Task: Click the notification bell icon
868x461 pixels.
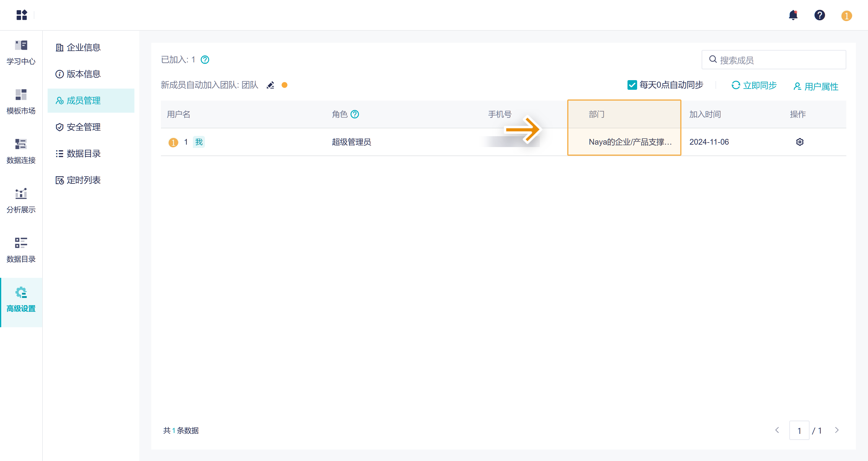Action: coord(793,15)
